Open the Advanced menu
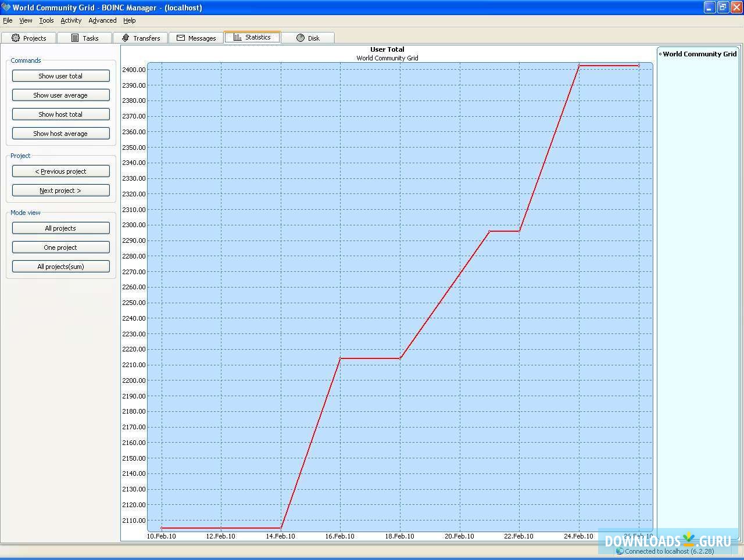The image size is (744, 560). tap(102, 20)
